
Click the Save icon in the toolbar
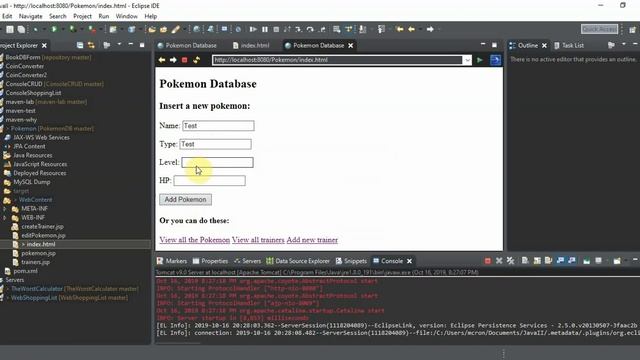pos(10,29)
